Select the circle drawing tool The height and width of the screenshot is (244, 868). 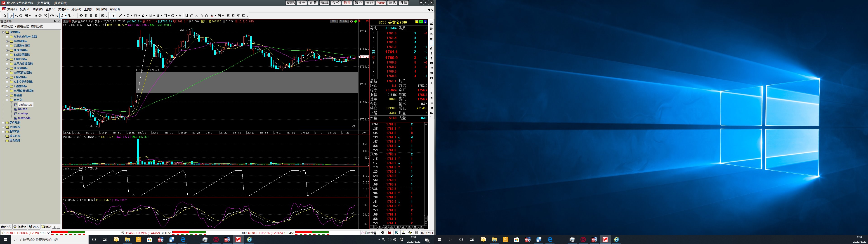pyautogui.click(x=173, y=16)
